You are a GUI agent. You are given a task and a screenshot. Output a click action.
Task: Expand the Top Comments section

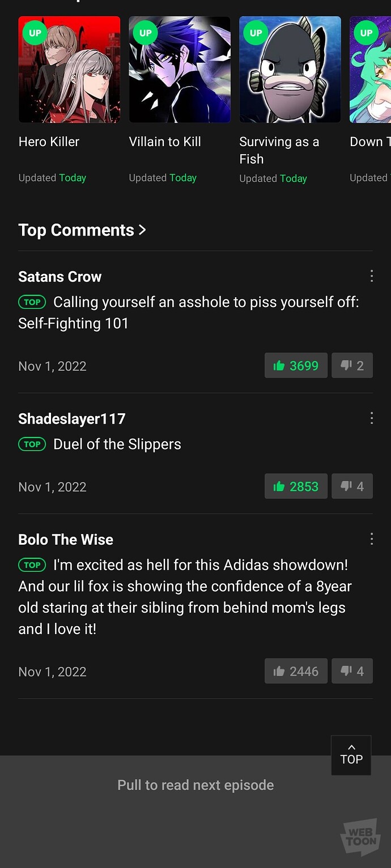point(82,230)
